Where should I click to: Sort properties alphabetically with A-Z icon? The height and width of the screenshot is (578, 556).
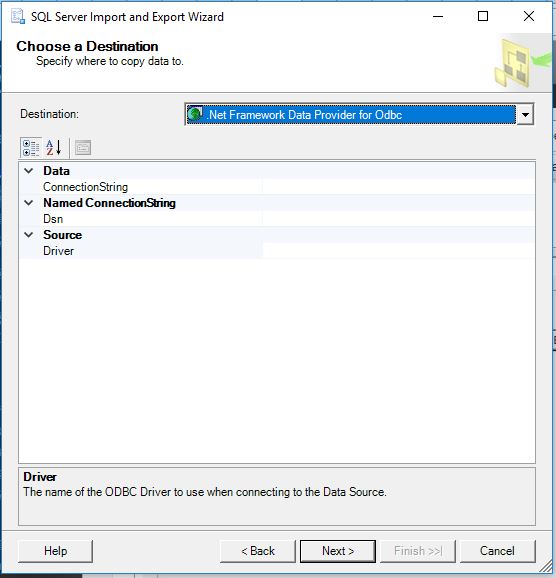click(53, 148)
